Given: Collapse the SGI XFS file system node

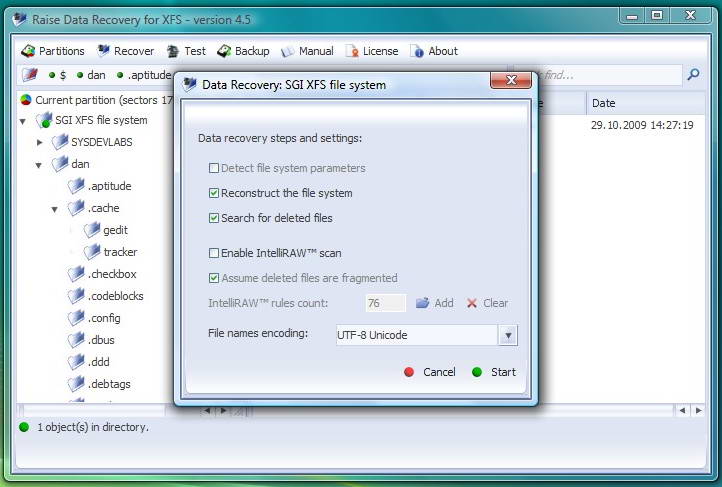Looking at the screenshot, I should 23,122.
